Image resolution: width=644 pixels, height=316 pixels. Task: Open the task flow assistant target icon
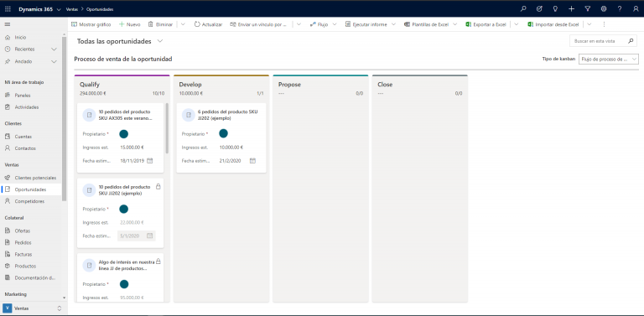coord(539,9)
